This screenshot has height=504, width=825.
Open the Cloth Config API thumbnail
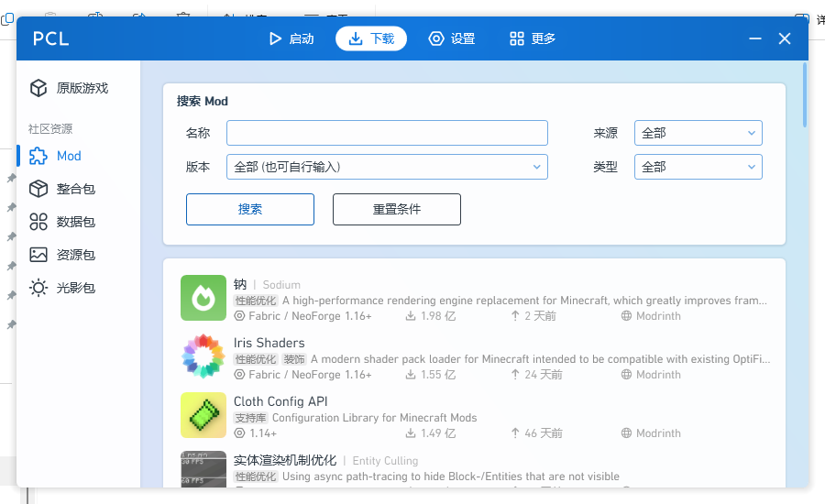tap(203, 415)
